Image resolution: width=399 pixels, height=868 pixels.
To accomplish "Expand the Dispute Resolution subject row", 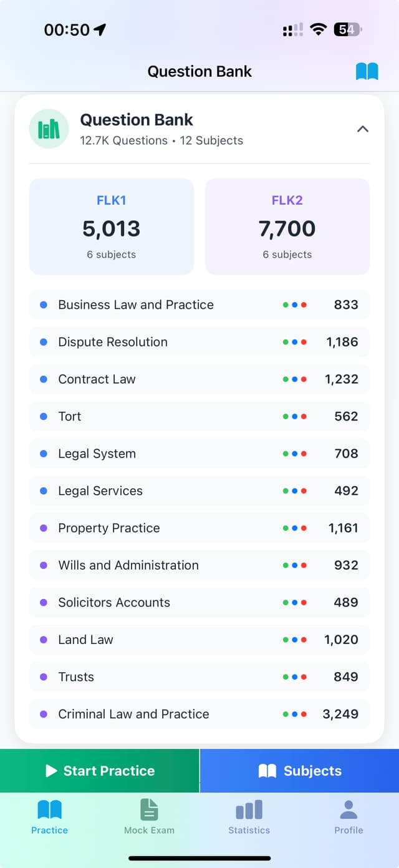I will 199,342.
